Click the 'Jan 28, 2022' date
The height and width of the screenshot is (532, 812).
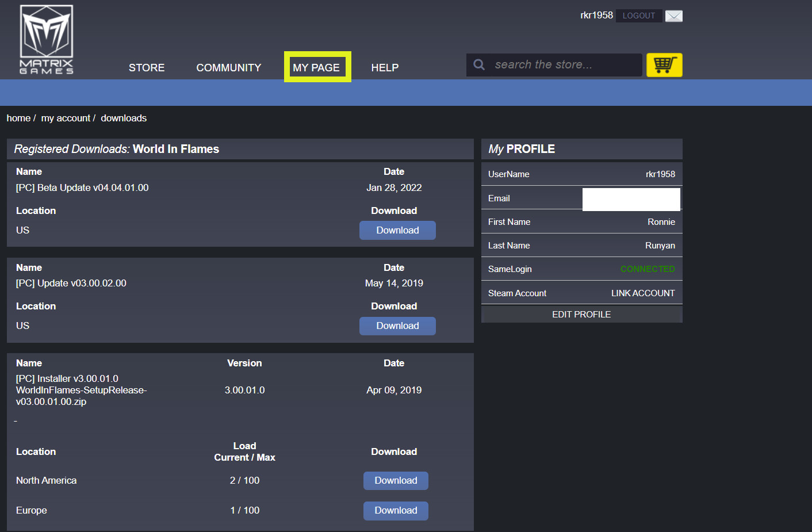394,187
